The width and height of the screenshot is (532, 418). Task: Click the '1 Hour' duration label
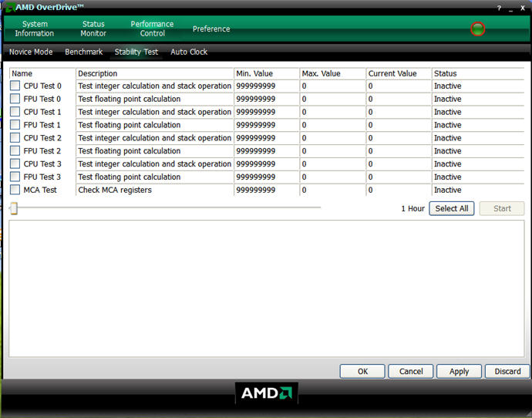(413, 209)
